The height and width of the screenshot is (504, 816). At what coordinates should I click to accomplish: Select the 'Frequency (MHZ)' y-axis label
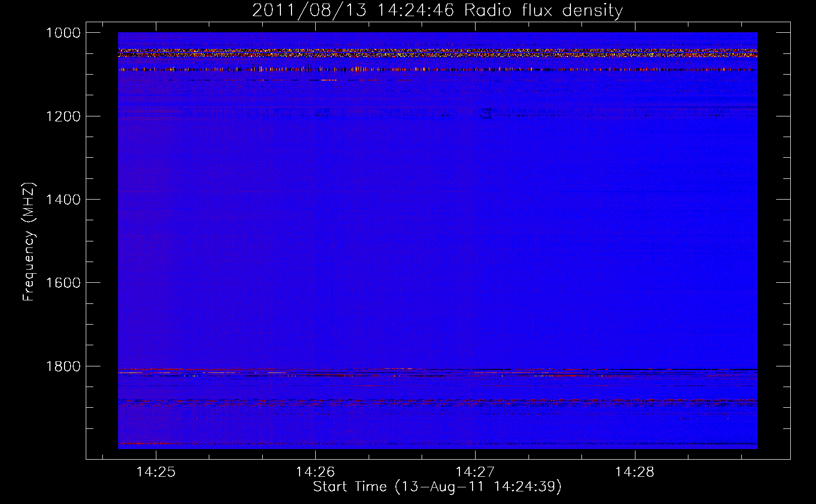tap(29, 242)
